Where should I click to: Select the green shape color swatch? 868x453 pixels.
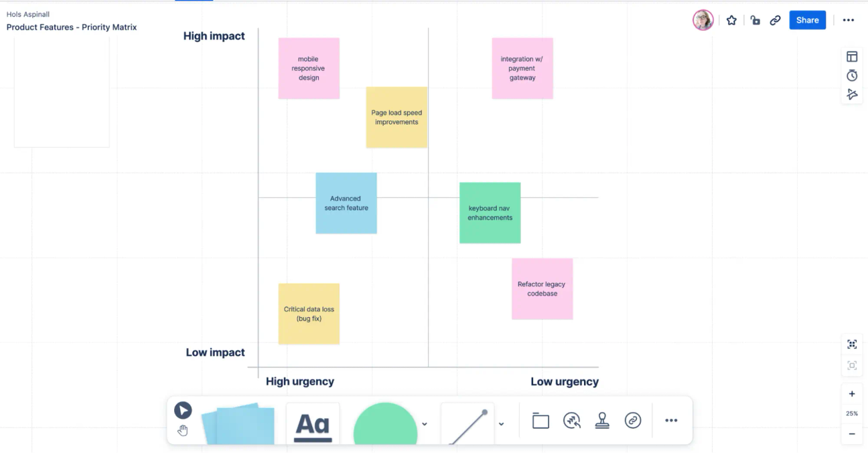coord(385,424)
